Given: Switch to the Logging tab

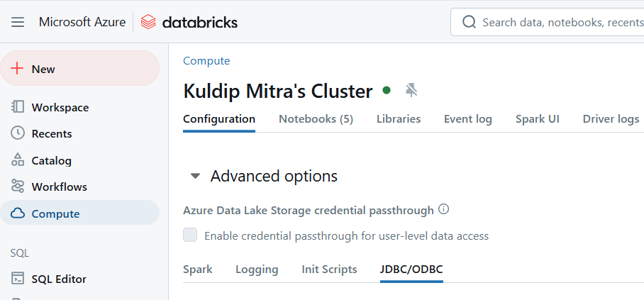Looking at the screenshot, I should pyautogui.click(x=257, y=270).
